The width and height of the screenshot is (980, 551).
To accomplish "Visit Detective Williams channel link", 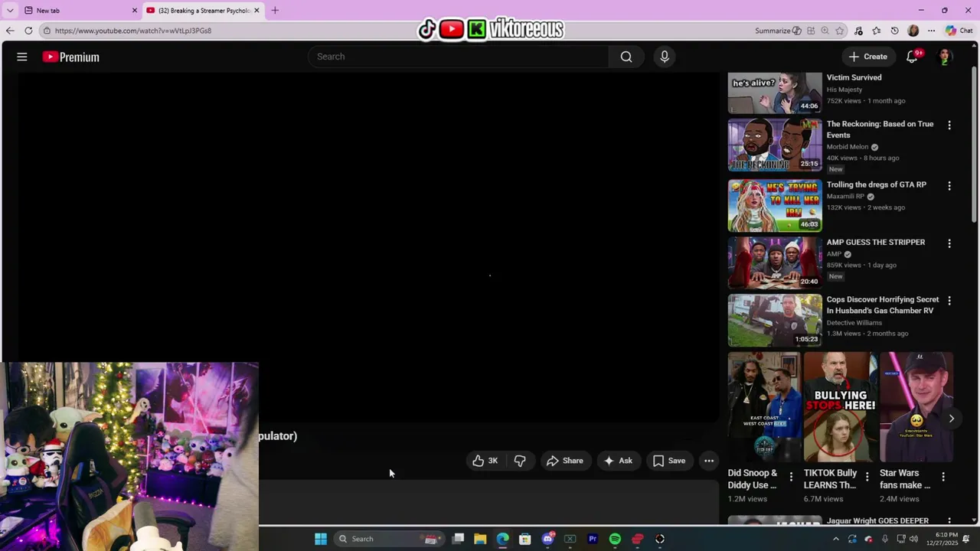I will click(854, 323).
